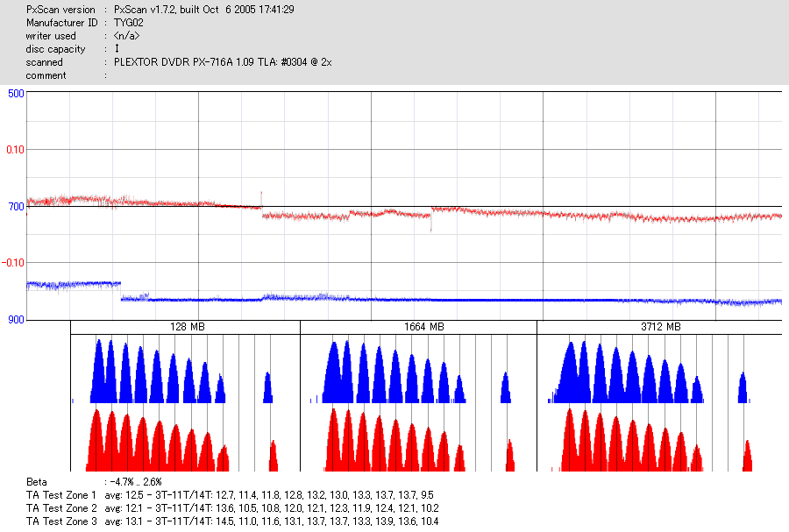Click the 128 MB zone header
Image resolution: width=789 pixels, height=532 pixels.
pos(188,327)
